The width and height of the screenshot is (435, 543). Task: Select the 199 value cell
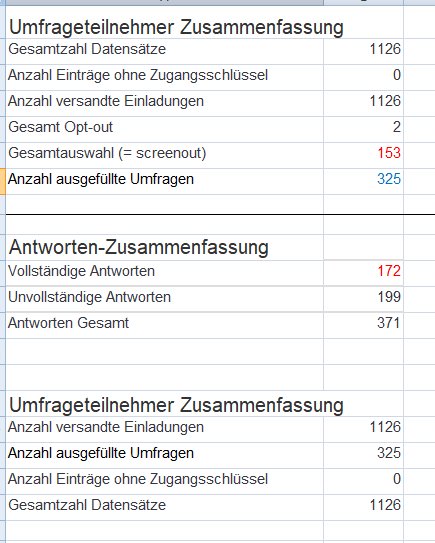pyautogui.click(x=363, y=299)
